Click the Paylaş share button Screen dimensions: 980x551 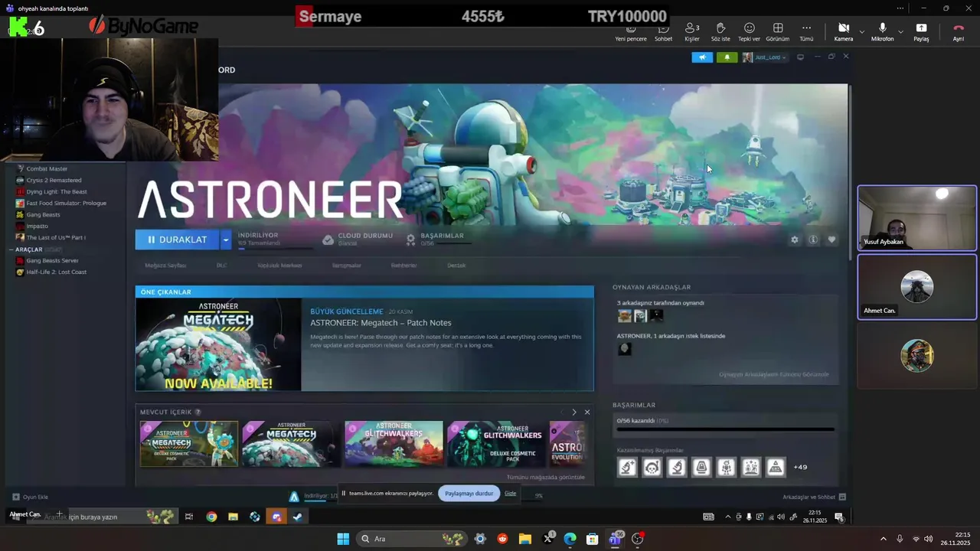pos(921,33)
